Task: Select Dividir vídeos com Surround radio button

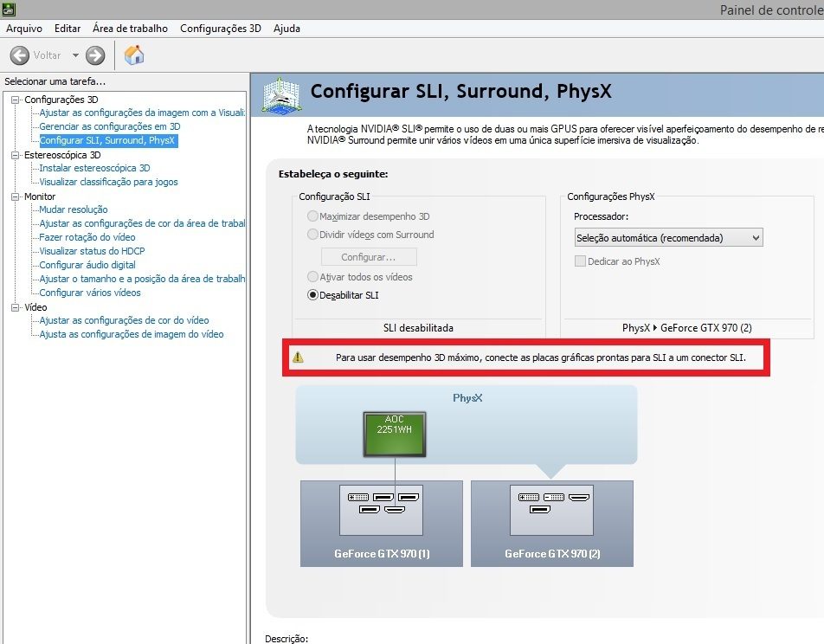Action: click(312, 235)
